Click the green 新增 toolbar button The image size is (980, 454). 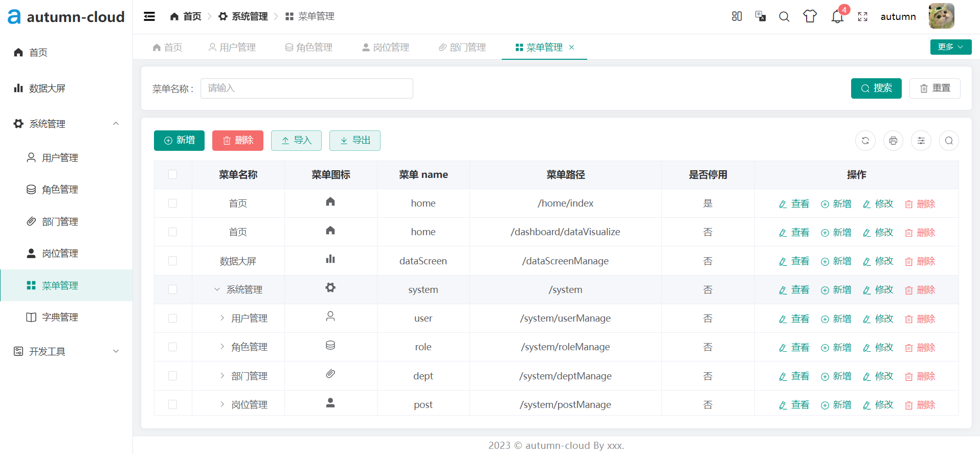point(179,141)
